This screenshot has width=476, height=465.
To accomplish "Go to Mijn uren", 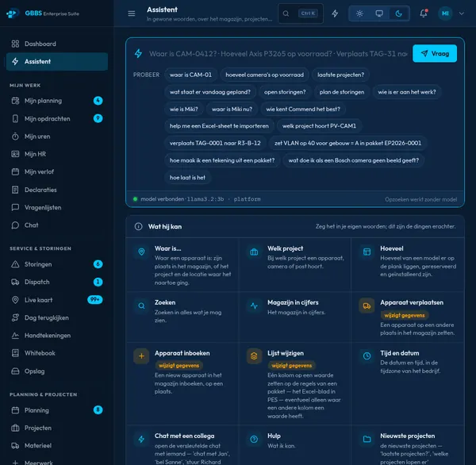I will tap(57, 136).
